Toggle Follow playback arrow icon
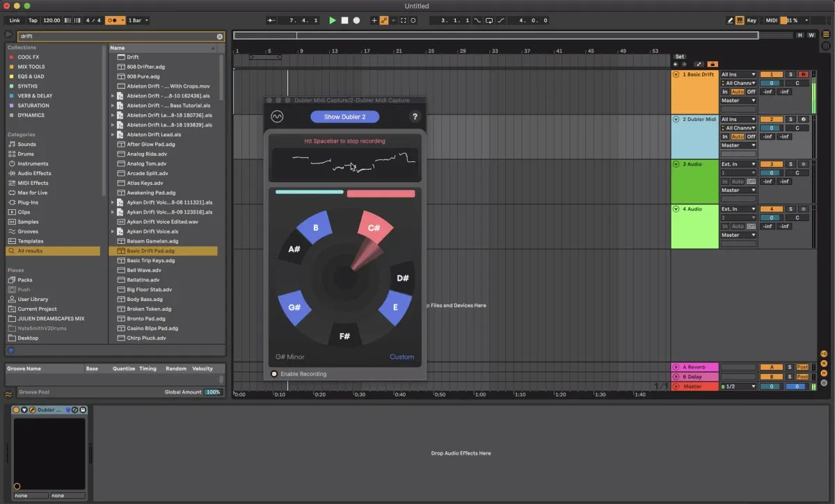Viewport: 835px width, 504px height. [x=271, y=20]
